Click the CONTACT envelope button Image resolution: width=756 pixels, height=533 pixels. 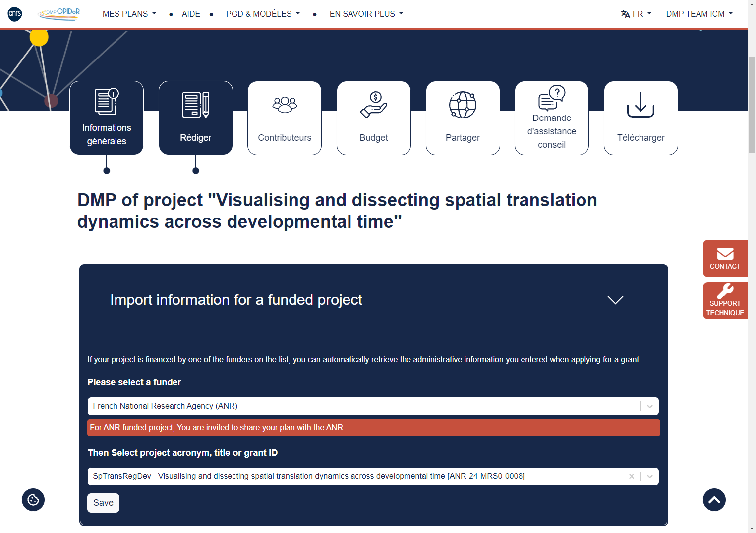(x=725, y=258)
